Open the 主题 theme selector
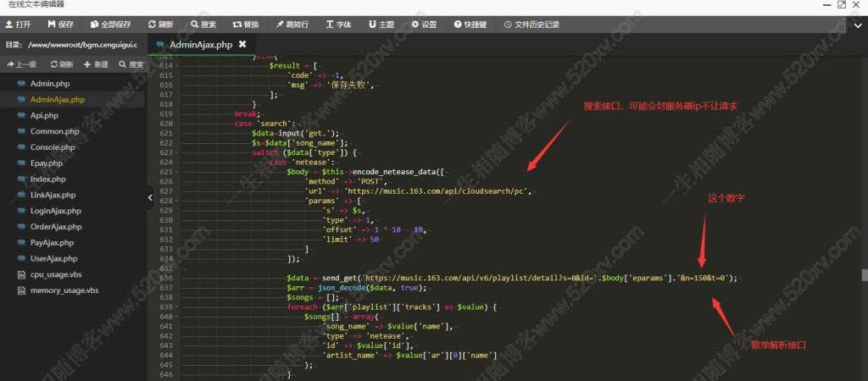Screen dimensions: 868x381 click(381, 25)
